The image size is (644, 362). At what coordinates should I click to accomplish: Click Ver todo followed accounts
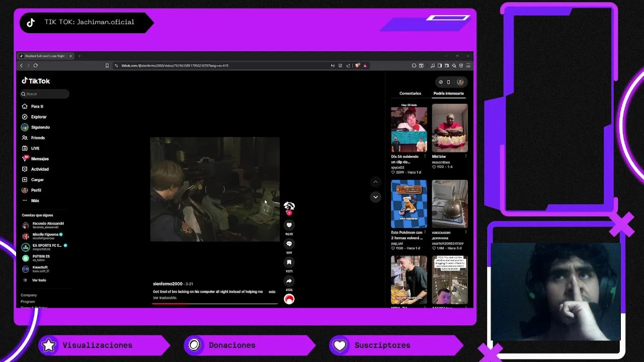pyautogui.click(x=34, y=280)
